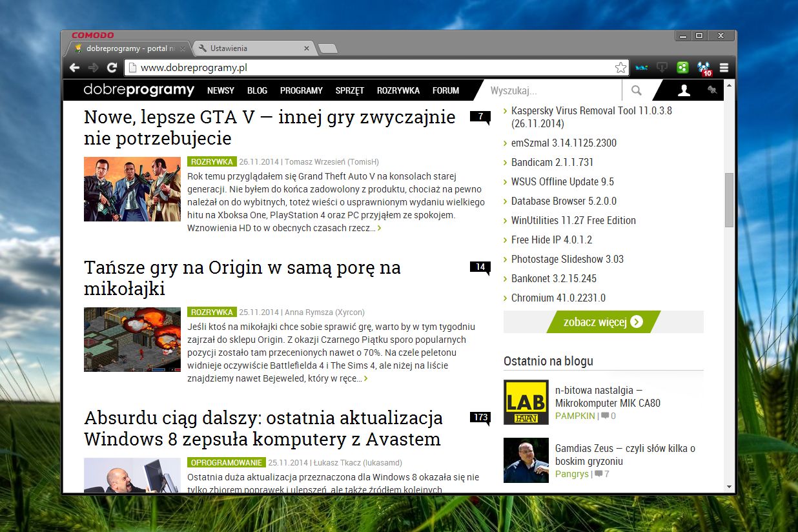Open the Bandicam 2.1.1.731 link

point(552,162)
